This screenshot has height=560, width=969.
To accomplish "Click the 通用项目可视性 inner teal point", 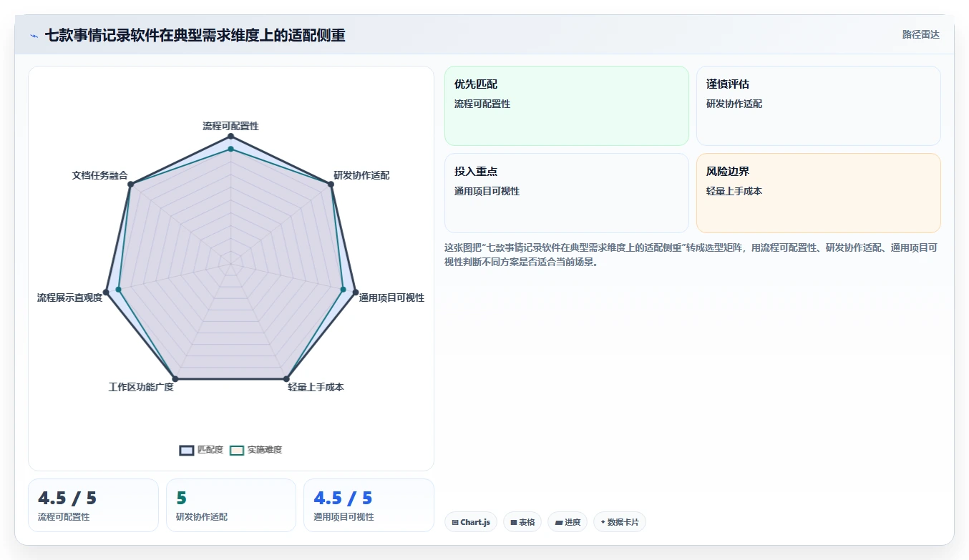I will tap(343, 290).
